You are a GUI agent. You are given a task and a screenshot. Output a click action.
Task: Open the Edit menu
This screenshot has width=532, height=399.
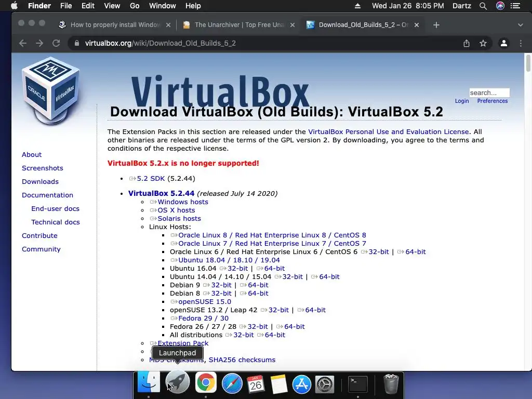88,6
